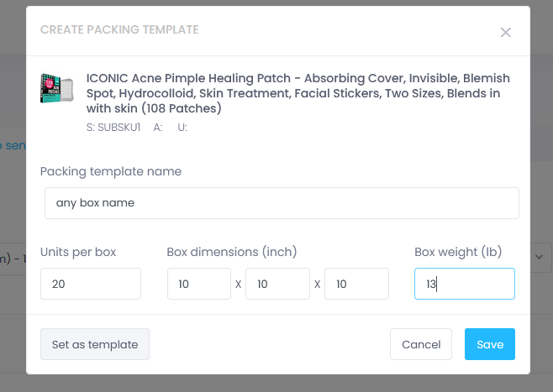Click the Box weight (lb) label

(458, 252)
